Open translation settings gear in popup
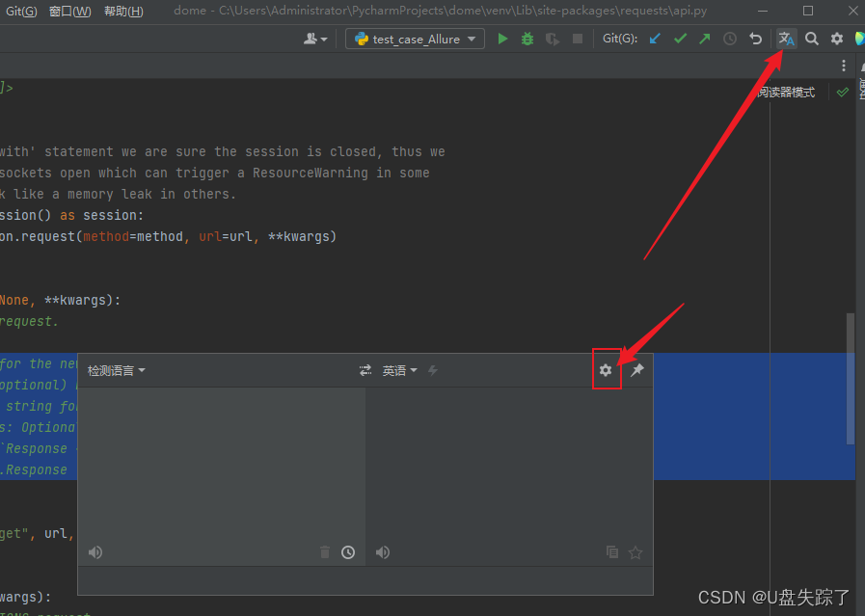The image size is (865, 616). click(x=606, y=369)
